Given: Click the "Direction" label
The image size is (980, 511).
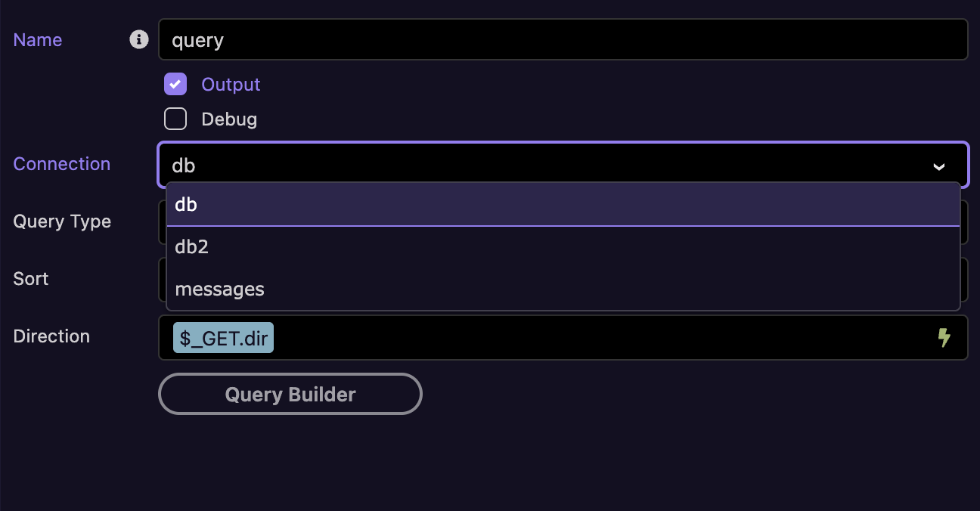Looking at the screenshot, I should pyautogui.click(x=51, y=336).
